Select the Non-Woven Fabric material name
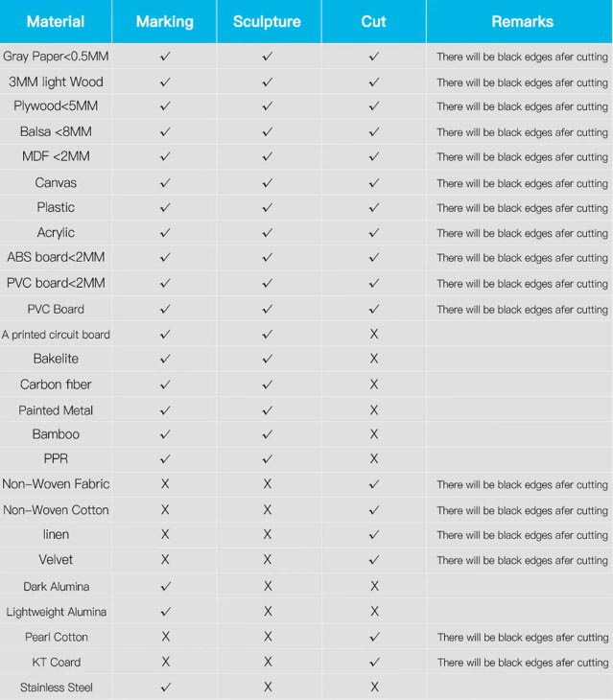Viewport: 613px width, 700px height. click(56, 484)
